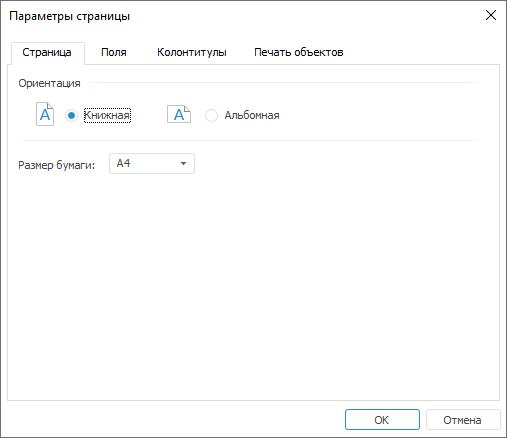The height and width of the screenshot is (438, 507).
Task: Open the Поля tab
Action: 114,52
